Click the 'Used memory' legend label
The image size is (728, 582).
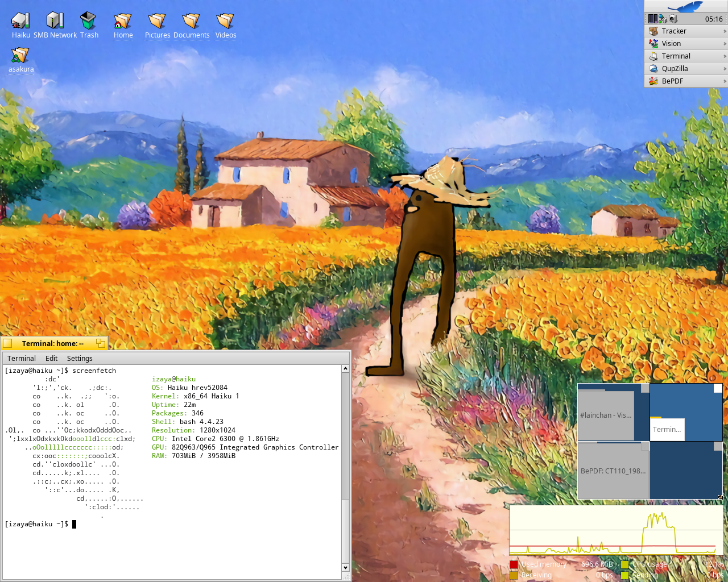544,564
